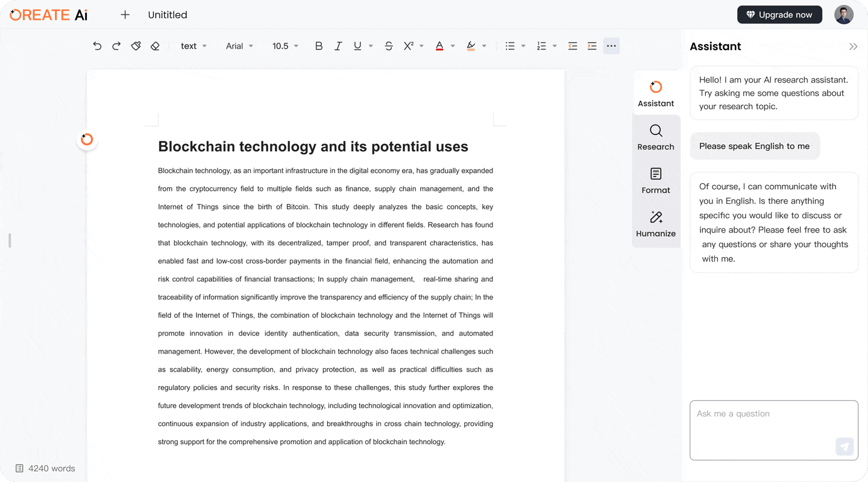
Task: Open the user profile avatar
Action: tap(844, 14)
